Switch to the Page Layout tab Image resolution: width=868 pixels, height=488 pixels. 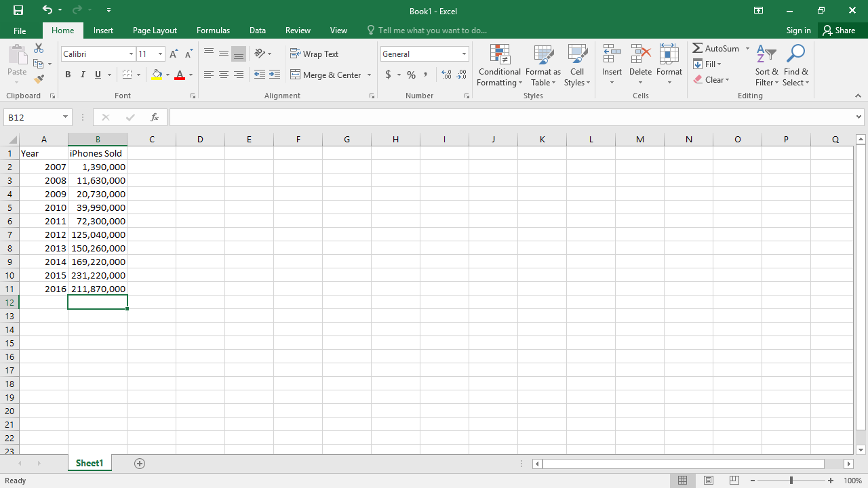click(155, 30)
